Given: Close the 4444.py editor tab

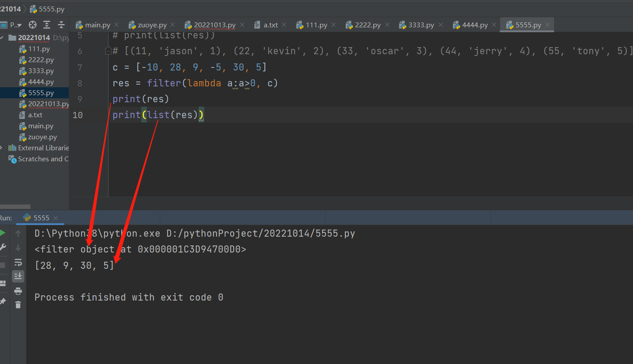Looking at the screenshot, I should 494,25.
